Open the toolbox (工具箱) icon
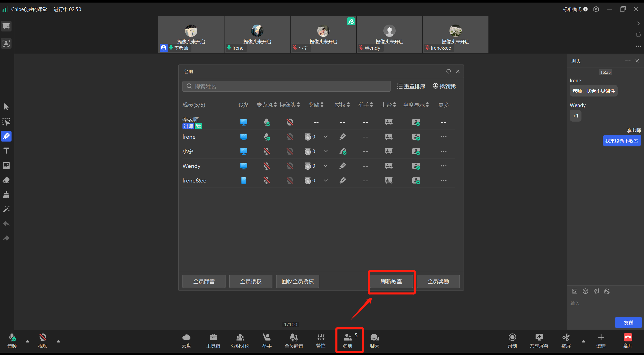 213,340
